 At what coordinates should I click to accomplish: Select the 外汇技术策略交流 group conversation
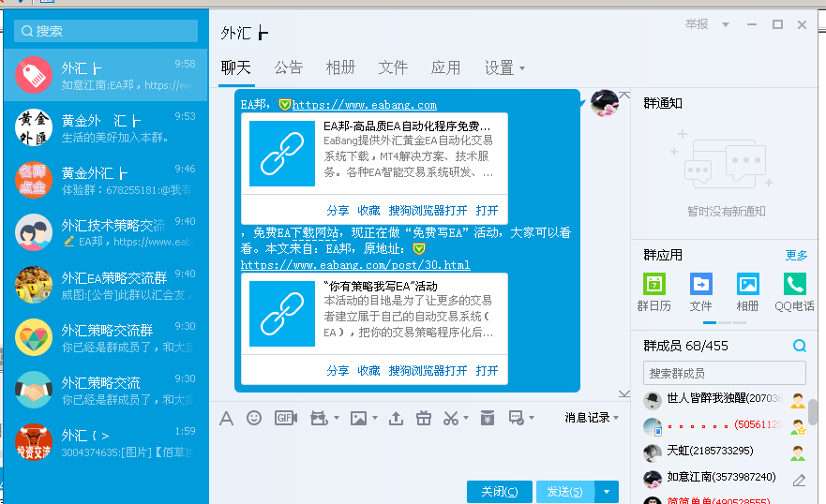[x=105, y=232]
